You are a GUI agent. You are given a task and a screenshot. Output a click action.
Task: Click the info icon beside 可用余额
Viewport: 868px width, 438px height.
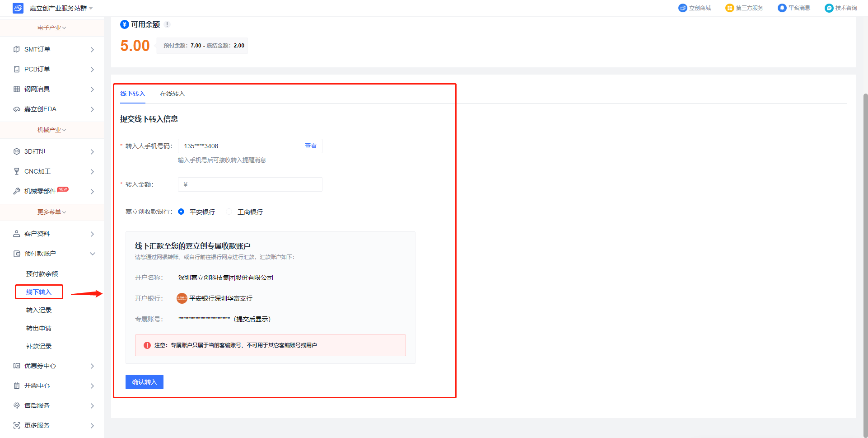[x=167, y=24]
